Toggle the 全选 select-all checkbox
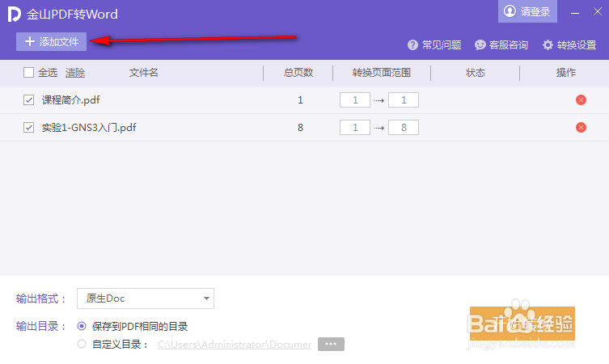Screen dimensions: 609x364 tap(29, 73)
